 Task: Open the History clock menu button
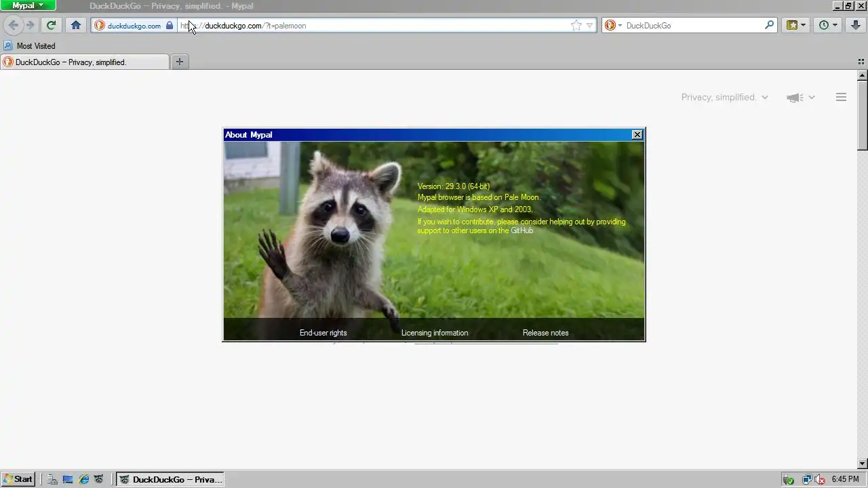click(828, 25)
